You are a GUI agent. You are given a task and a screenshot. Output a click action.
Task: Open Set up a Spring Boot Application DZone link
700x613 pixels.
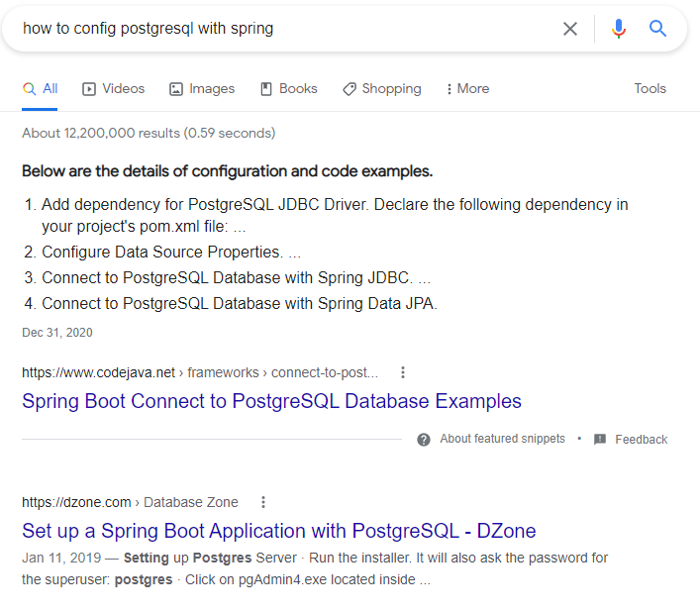(x=278, y=531)
